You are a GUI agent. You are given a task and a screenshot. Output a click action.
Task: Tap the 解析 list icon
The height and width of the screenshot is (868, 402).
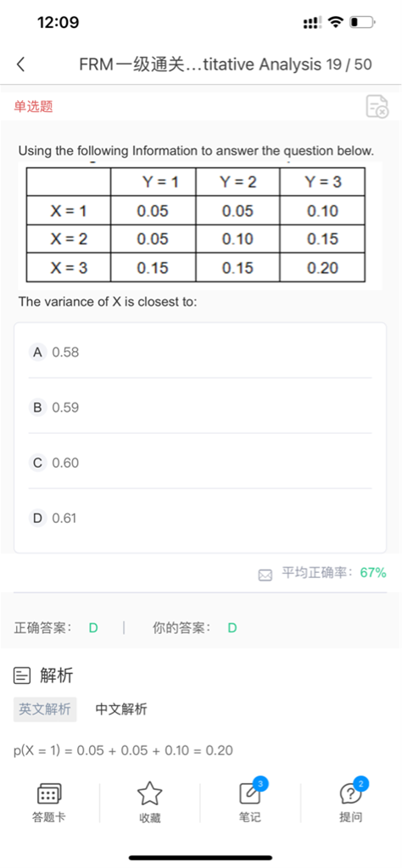[x=22, y=676]
